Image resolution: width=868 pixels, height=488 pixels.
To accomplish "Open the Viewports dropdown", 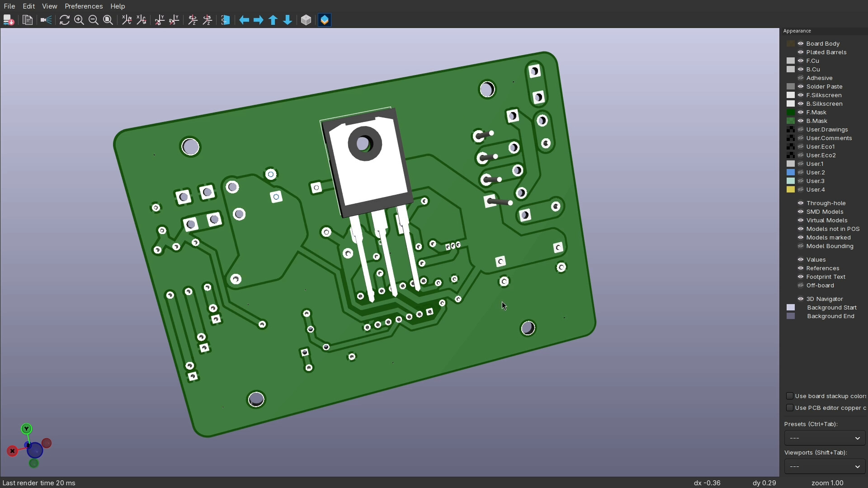I will [x=825, y=466].
